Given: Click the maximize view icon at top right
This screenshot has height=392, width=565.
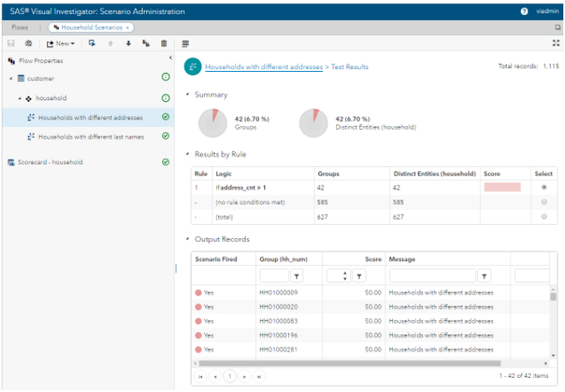Looking at the screenshot, I should point(556,43).
